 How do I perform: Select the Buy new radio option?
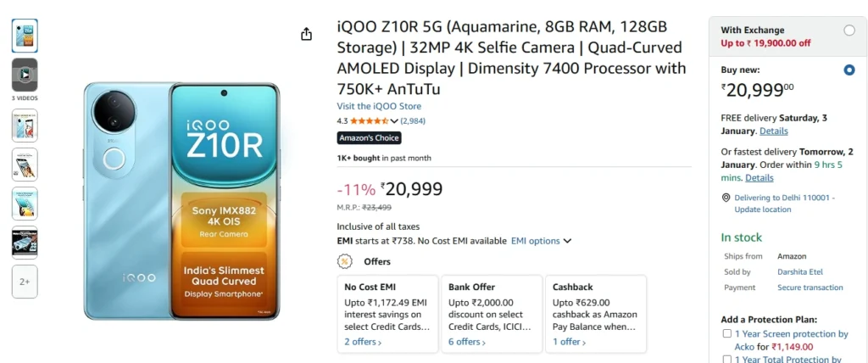[849, 70]
